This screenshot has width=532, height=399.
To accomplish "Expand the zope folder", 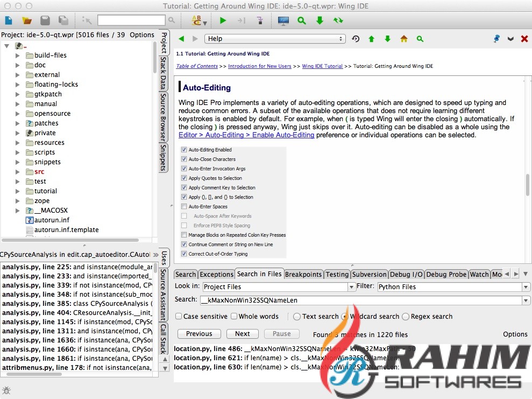I will [x=17, y=201].
